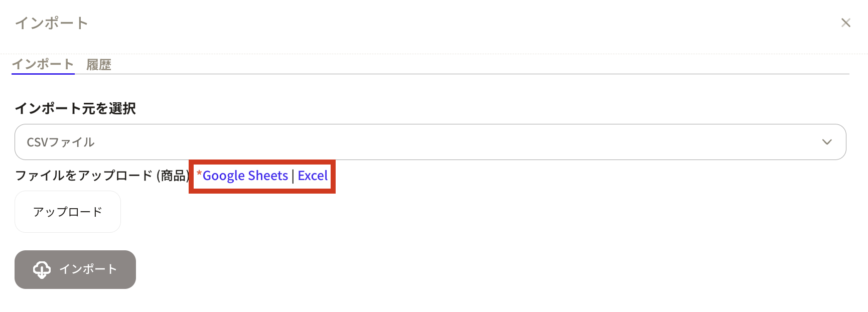The width and height of the screenshot is (868, 312).
Task: Click the CSVファイル text in the selector
Action: click(x=61, y=142)
